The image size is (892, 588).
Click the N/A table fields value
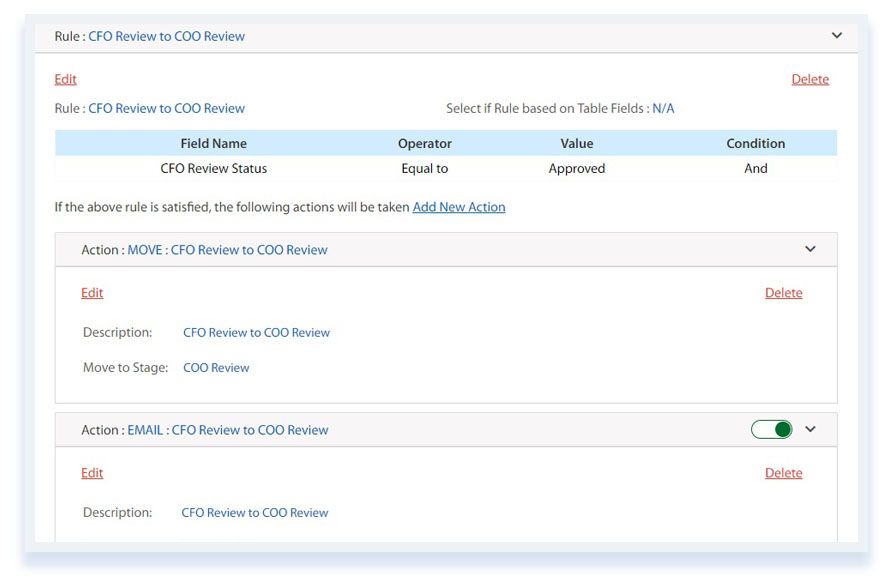tap(663, 109)
